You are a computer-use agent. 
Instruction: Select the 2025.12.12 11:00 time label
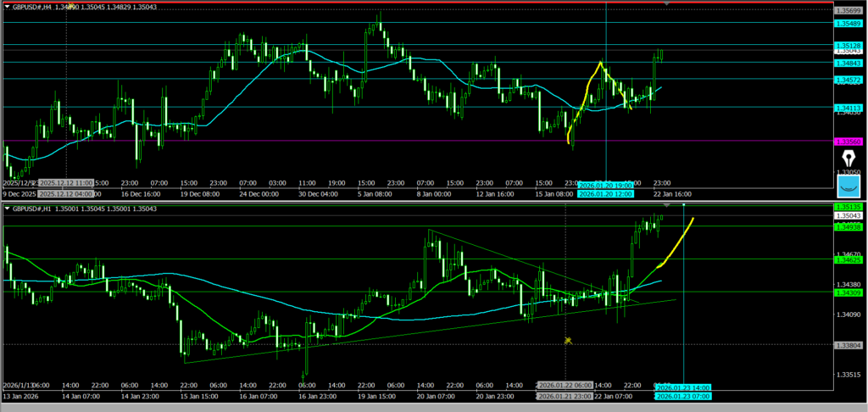pos(66,182)
